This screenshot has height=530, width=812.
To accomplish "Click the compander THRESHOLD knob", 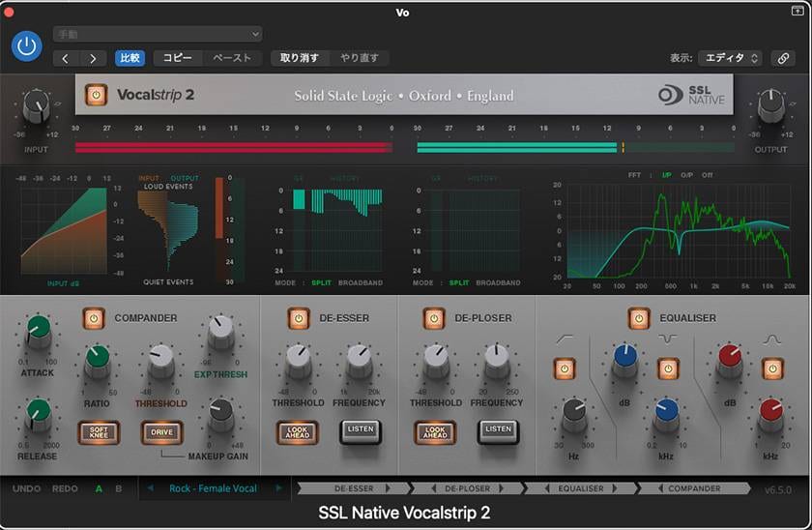I will point(160,361).
